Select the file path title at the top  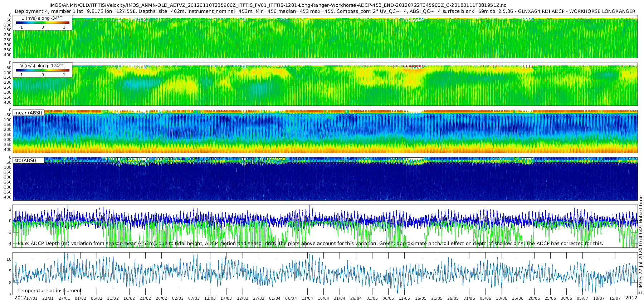tap(278, 5)
